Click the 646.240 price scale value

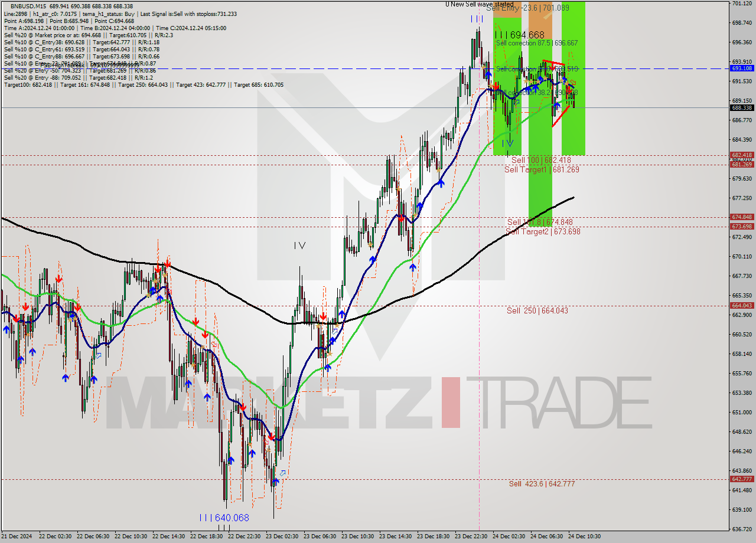742,452
